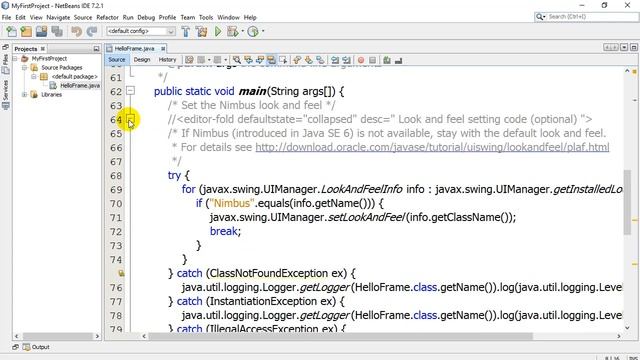
Task: Collapse the default package node
Action: coord(34,77)
